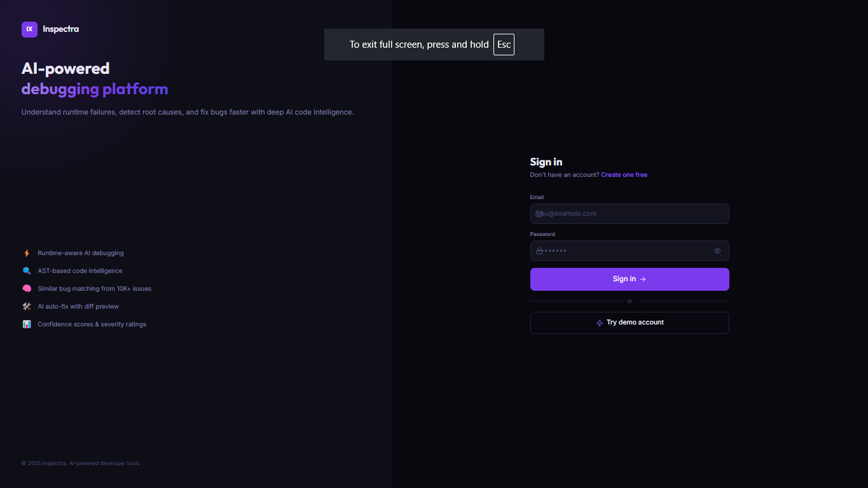Click the bar chart icon beside Confidence scores
Screen dimensions: 868x488
point(27,324)
